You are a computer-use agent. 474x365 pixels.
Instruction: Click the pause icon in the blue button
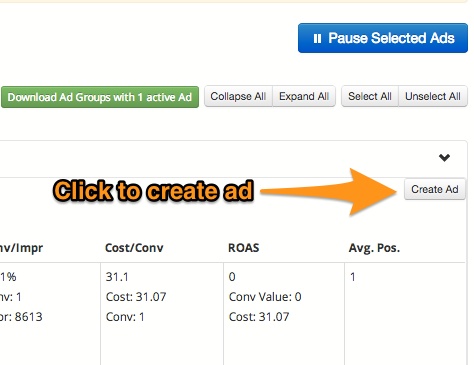point(317,39)
